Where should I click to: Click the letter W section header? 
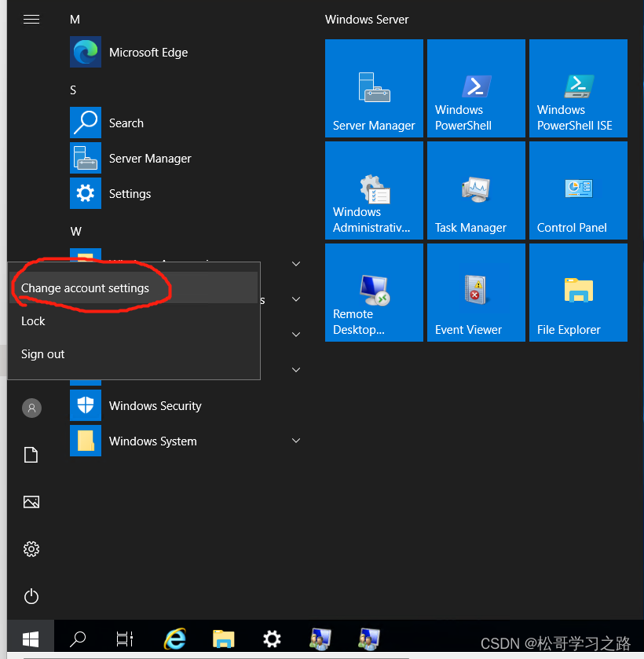pyautogui.click(x=75, y=231)
